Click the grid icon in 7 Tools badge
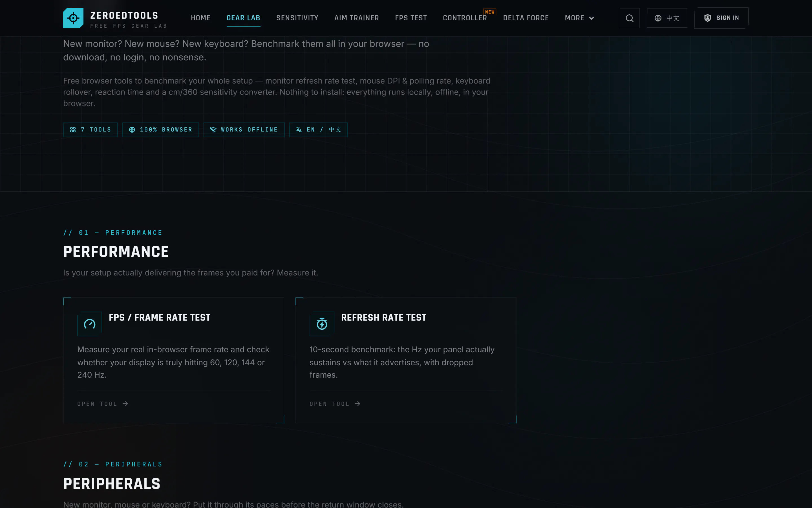 click(x=73, y=130)
